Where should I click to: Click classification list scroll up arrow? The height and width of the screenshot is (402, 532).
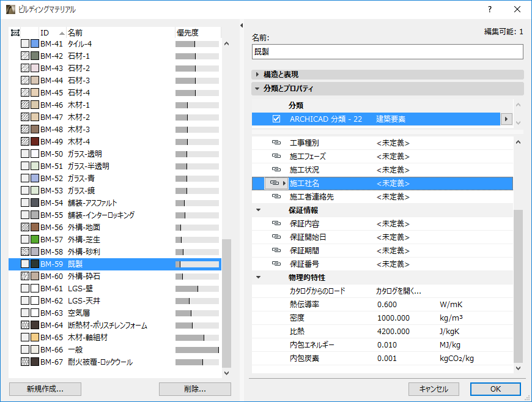518,105
